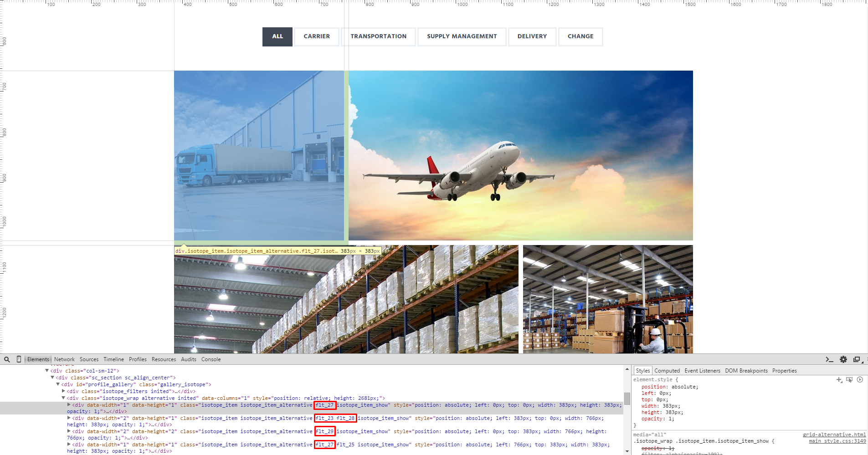Open the Computed styles tab
The image size is (868, 455).
click(667, 371)
